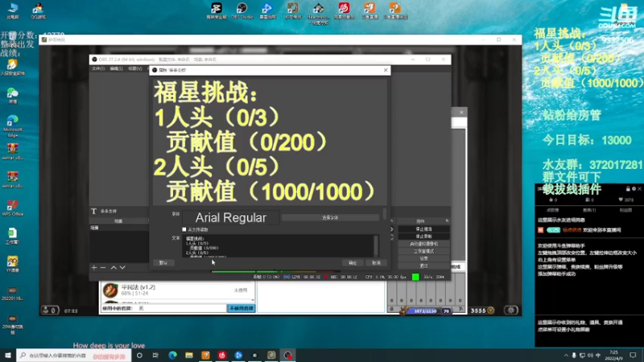The width and height of the screenshot is (644, 362).
Task: Remove the scene with the minus icon in OBS
Action: pyautogui.click(x=103, y=268)
